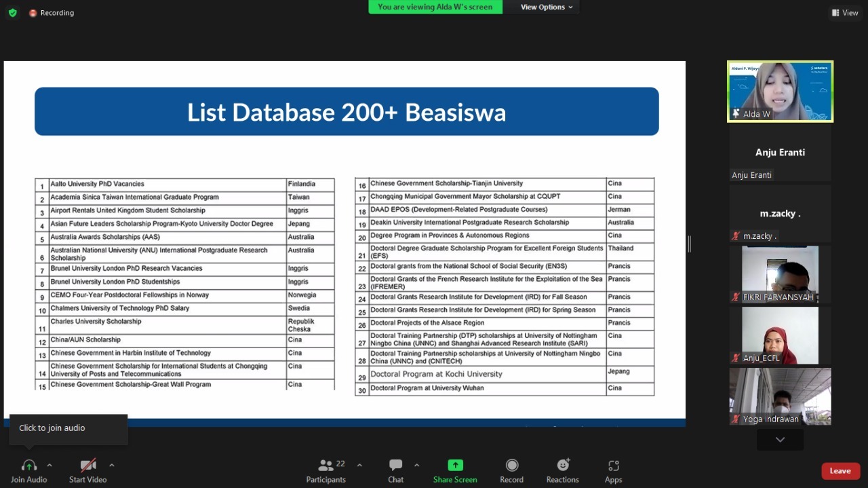Click 'Aalto University PhD Vacancies' row

click(184, 185)
